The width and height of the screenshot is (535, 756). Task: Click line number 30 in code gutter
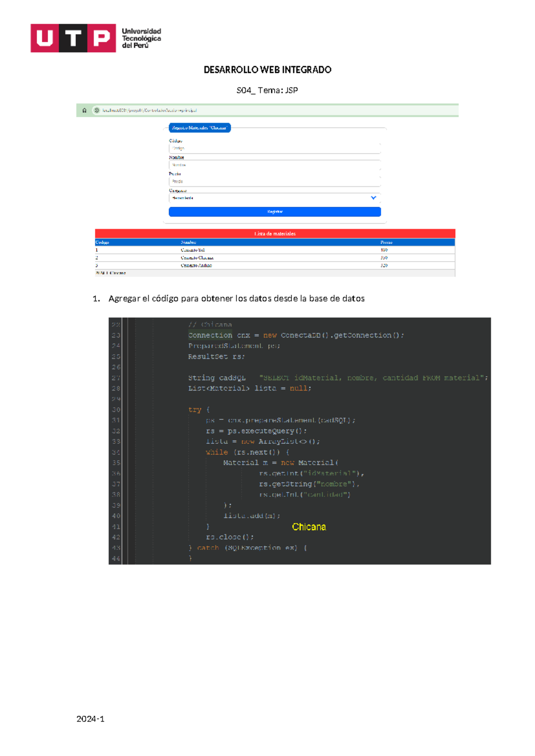[116, 410]
